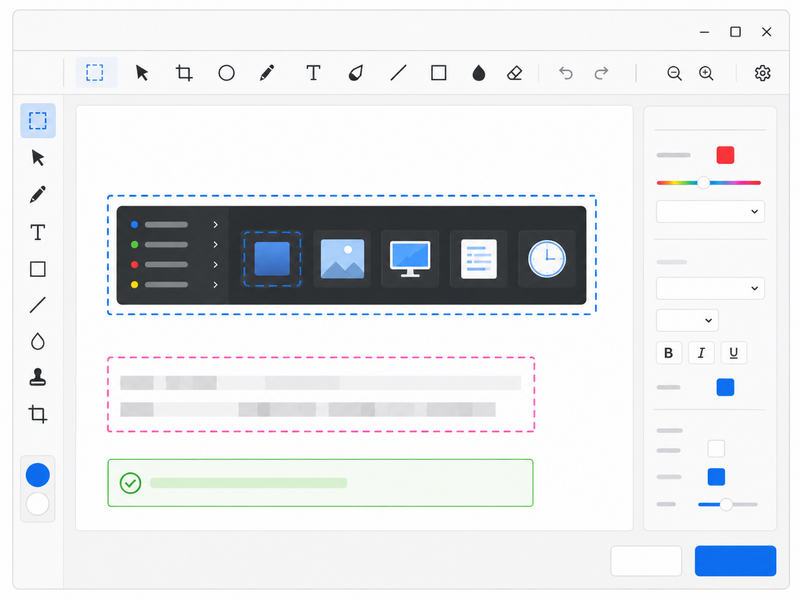Select the text tool in left sidebar

pos(38,232)
